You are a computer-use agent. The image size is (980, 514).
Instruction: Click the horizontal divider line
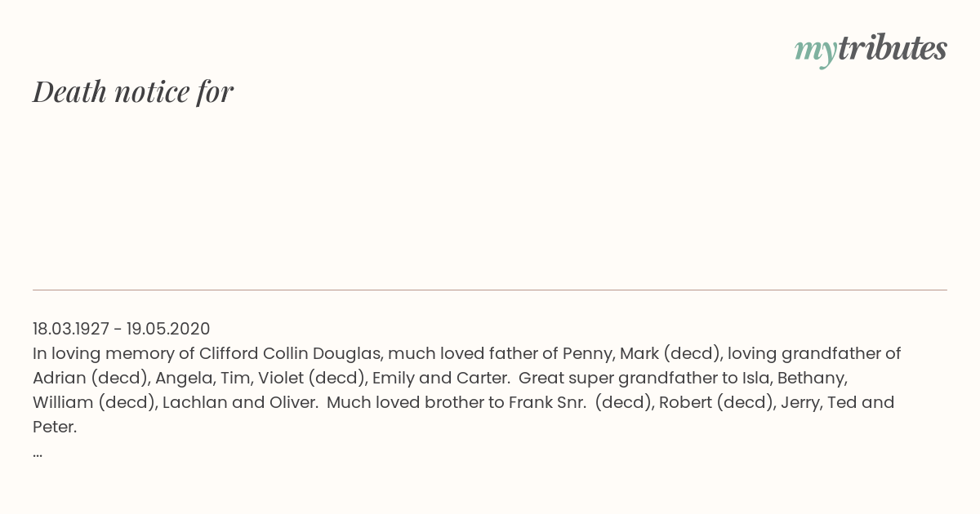click(490, 290)
